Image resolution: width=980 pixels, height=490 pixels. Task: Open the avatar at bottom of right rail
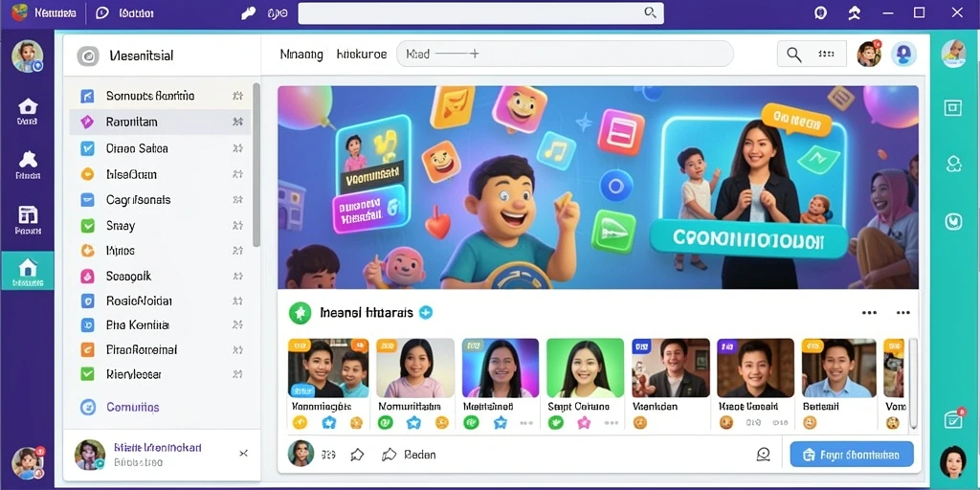point(952,461)
